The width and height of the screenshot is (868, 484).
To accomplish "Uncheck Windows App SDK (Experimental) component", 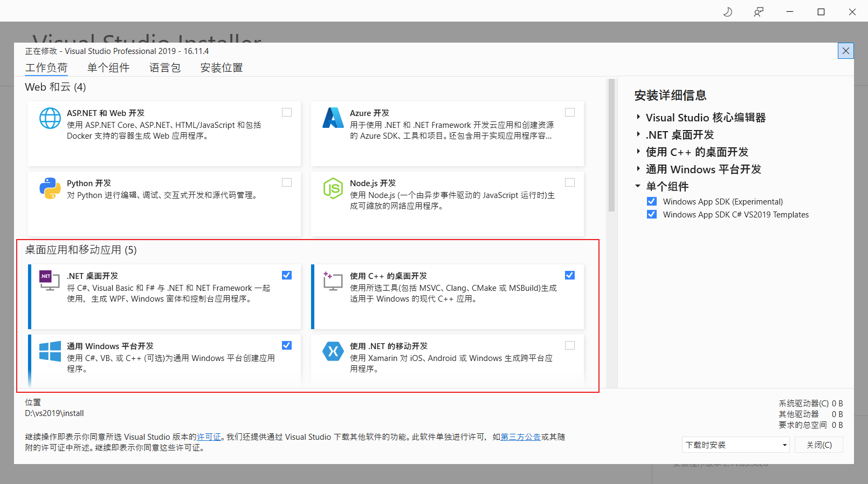I will tap(652, 201).
